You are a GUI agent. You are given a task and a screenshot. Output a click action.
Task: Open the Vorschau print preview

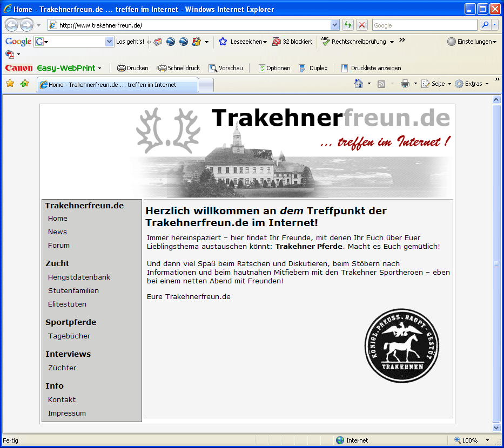(x=226, y=68)
